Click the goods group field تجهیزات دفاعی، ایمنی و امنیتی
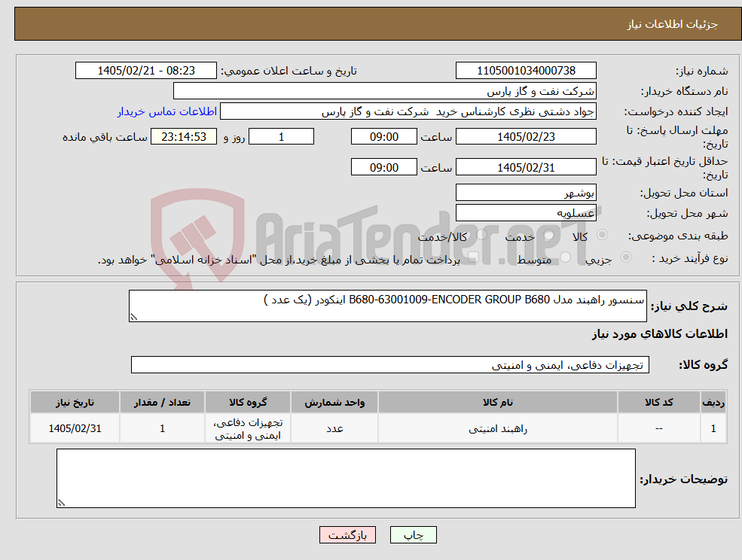The height and width of the screenshot is (560, 742). (x=390, y=364)
